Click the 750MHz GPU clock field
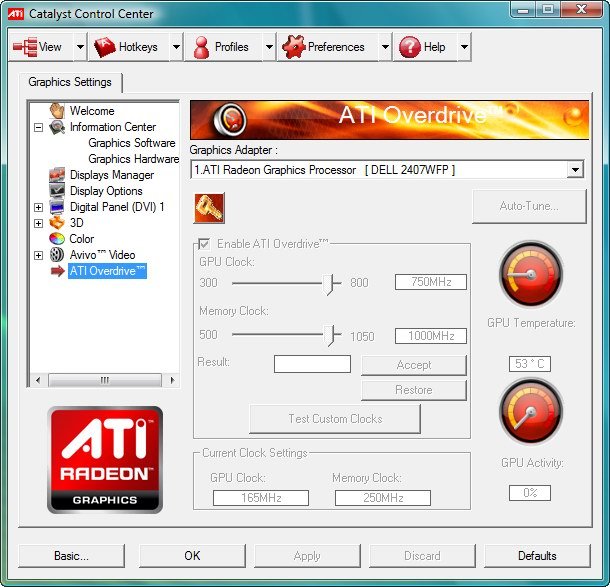The image size is (610, 587). (431, 282)
